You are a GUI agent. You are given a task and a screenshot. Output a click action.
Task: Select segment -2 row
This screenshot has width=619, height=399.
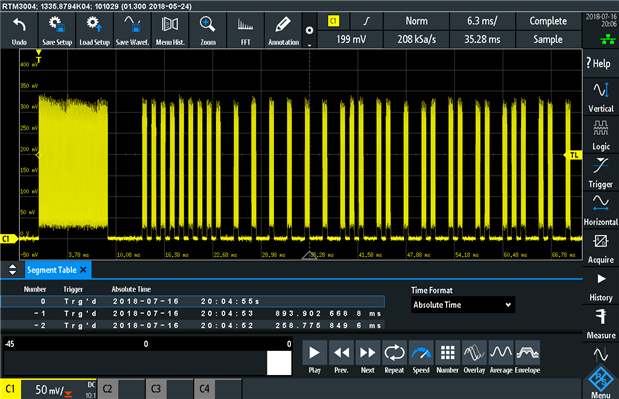pyautogui.click(x=193, y=326)
